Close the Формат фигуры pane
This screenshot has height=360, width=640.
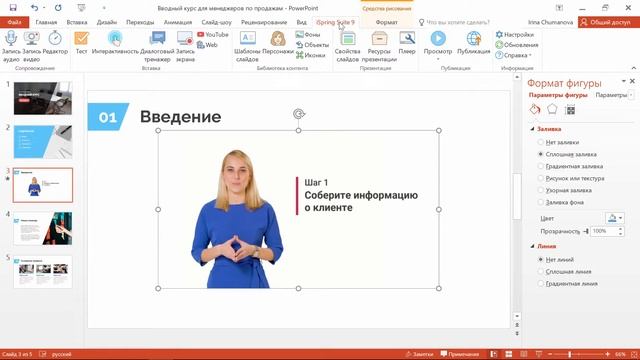632,81
